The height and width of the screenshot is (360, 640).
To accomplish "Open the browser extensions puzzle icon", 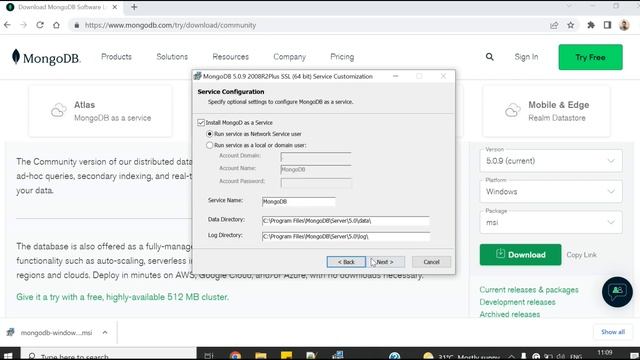I will tap(591, 25).
